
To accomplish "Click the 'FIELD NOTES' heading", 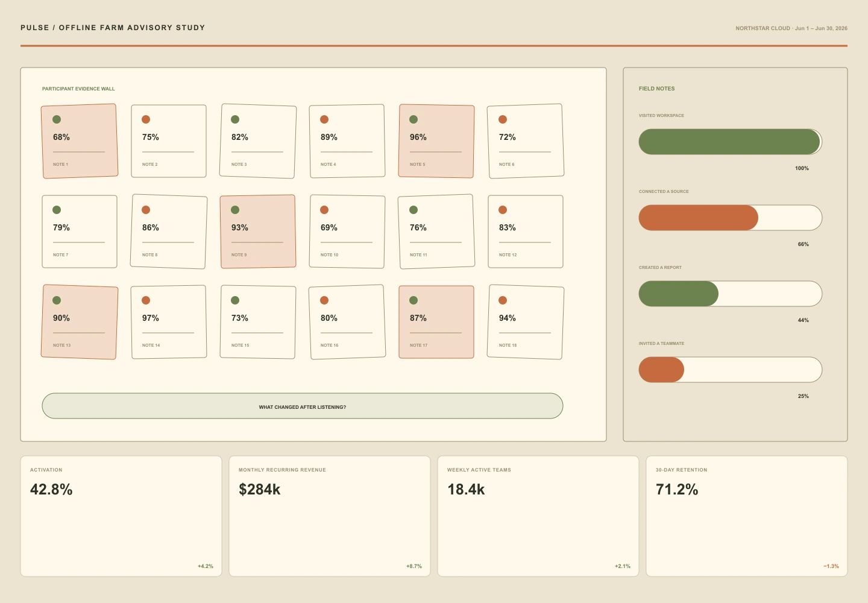I will point(657,89).
